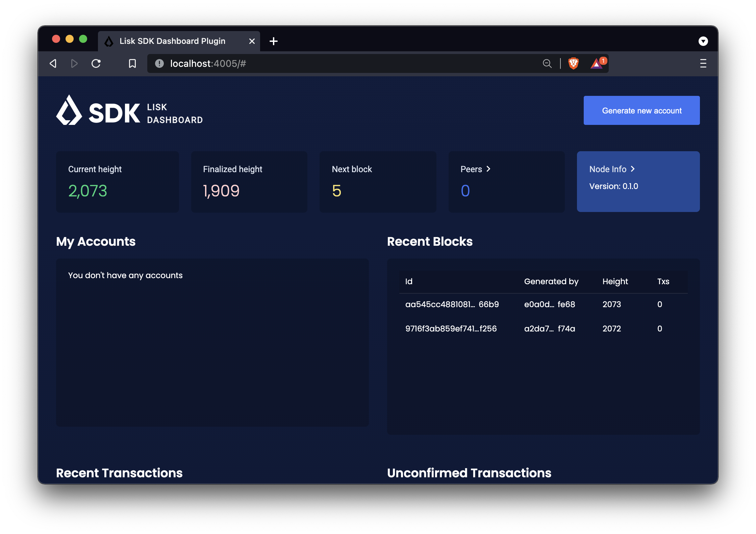This screenshot has width=756, height=534.
Task: Click generator address e0a0d... fe68
Action: click(x=550, y=304)
